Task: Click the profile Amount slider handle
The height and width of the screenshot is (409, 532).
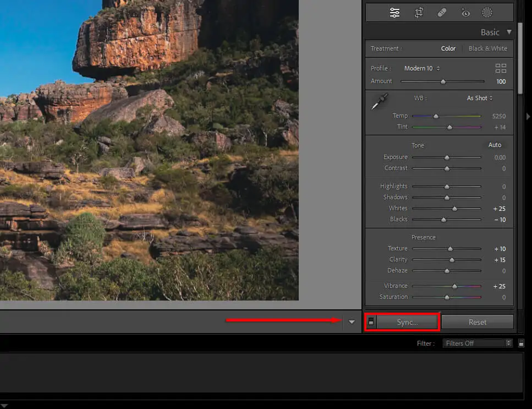Action: [443, 81]
